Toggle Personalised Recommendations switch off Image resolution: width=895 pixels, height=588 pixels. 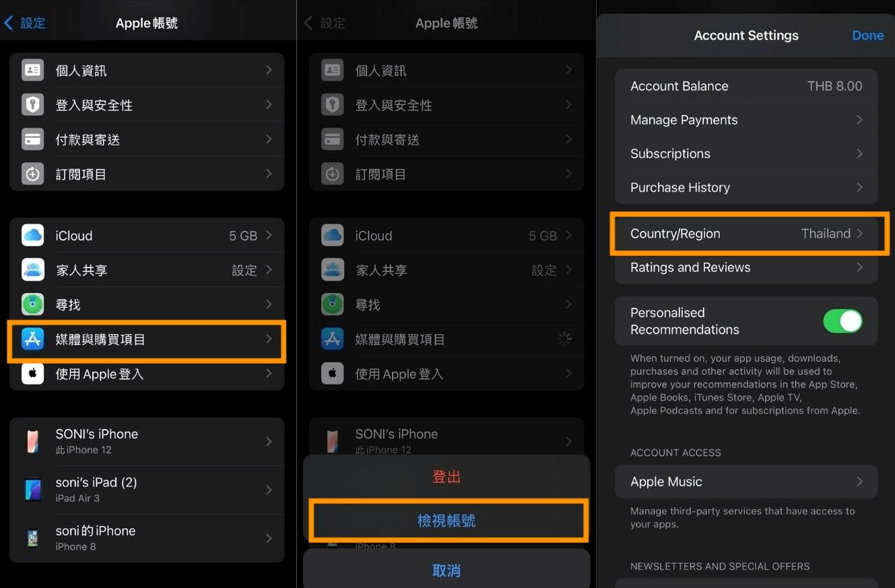tap(842, 321)
